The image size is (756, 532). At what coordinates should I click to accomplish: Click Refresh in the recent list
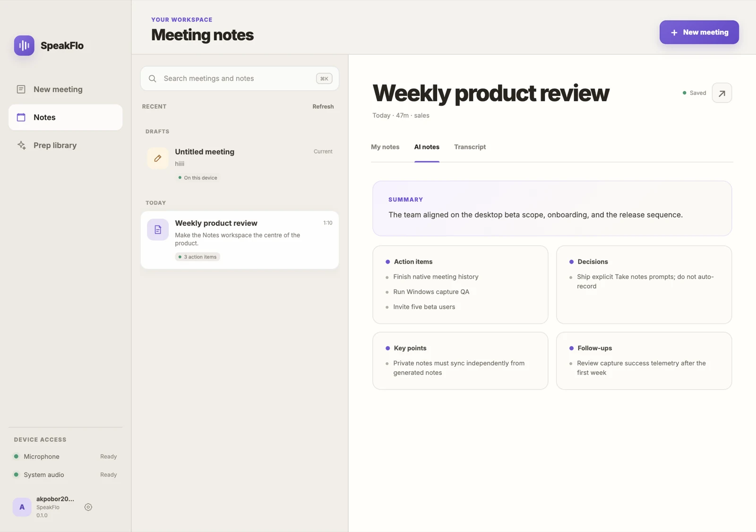pyautogui.click(x=323, y=107)
